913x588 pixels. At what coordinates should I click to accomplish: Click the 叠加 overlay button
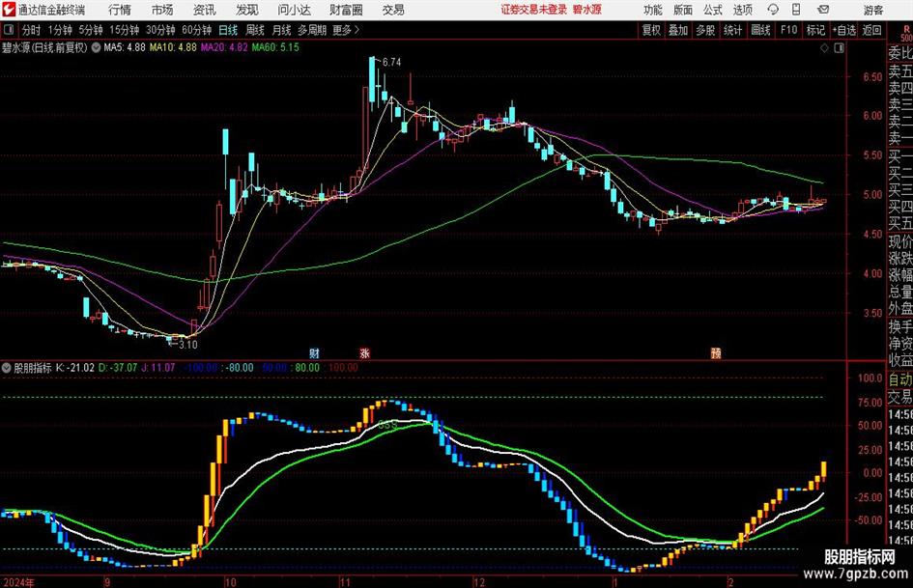tap(678, 30)
